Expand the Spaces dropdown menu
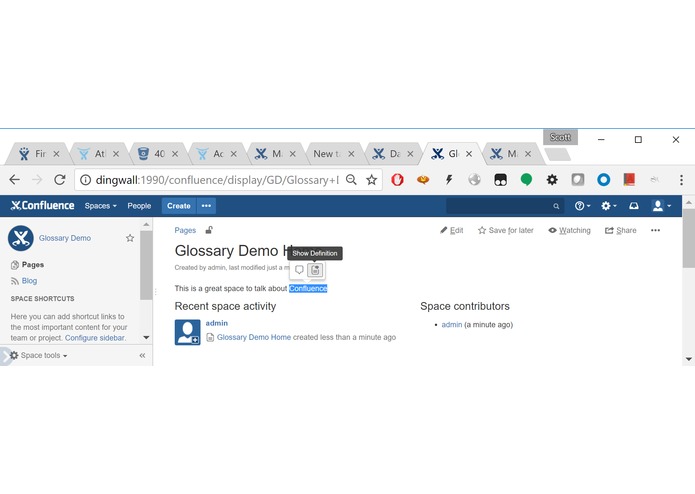 click(101, 206)
